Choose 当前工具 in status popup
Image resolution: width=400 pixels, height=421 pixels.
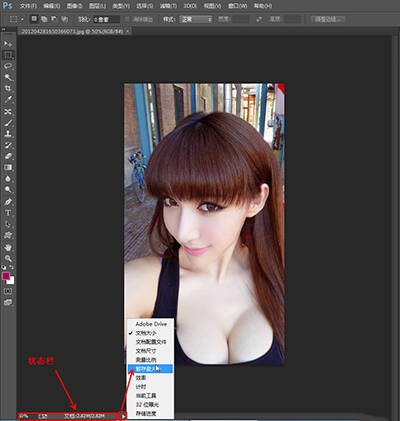click(151, 396)
